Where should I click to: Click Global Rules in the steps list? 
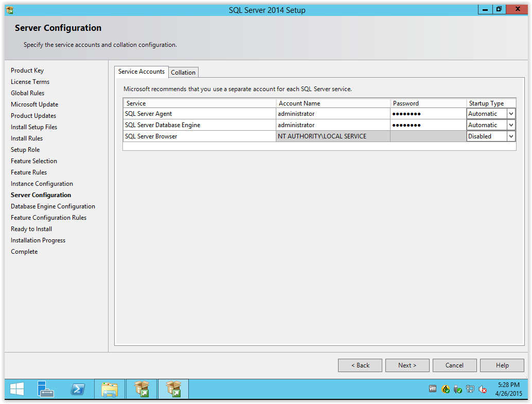pos(27,93)
